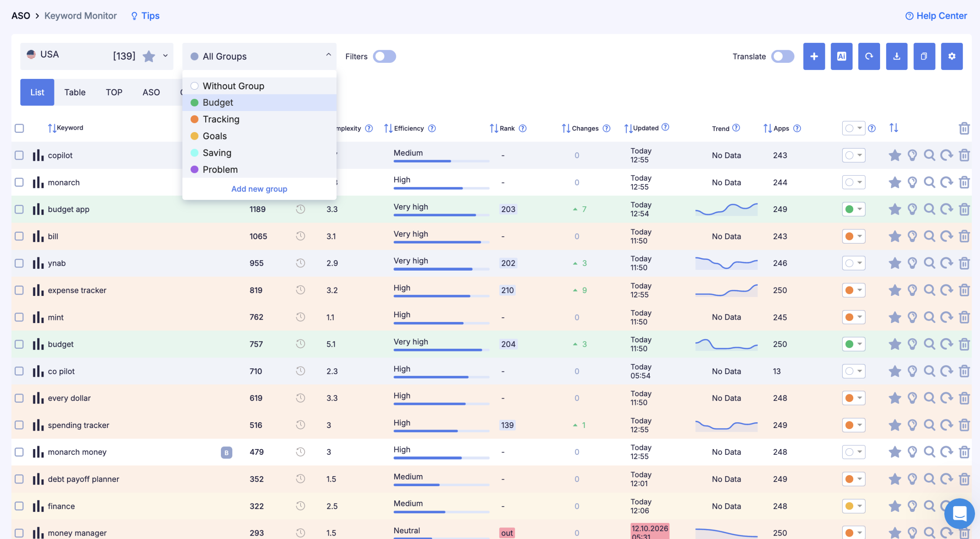
Task: Open group selector in co pilot row
Action: 853,371
